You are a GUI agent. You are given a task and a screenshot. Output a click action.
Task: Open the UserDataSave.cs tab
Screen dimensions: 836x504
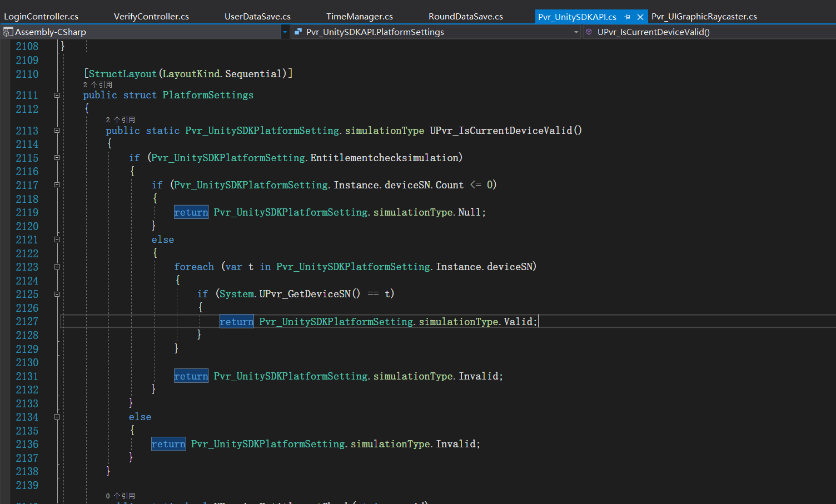pyautogui.click(x=257, y=17)
